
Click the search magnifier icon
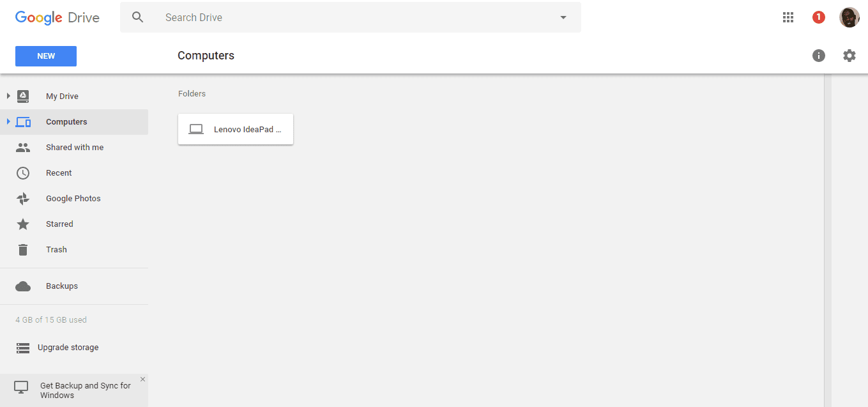(x=138, y=17)
